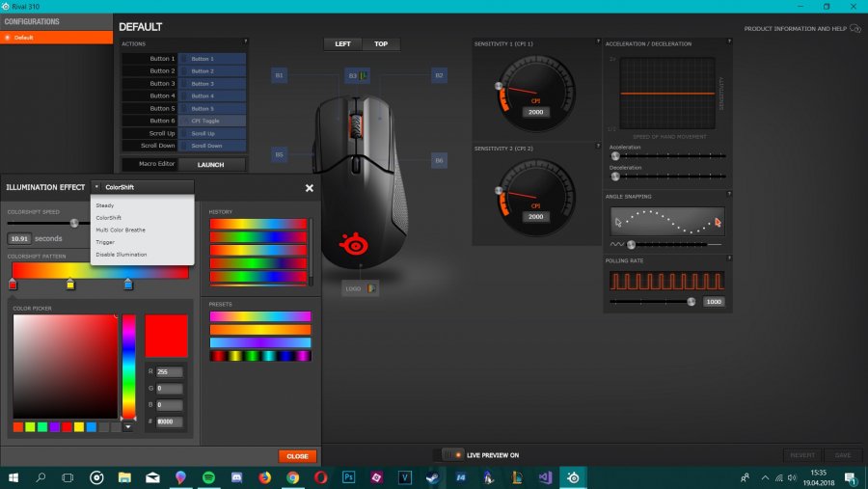868x489 pixels.
Task: Launch the Macro Editor
Action: tap(211, 165)
